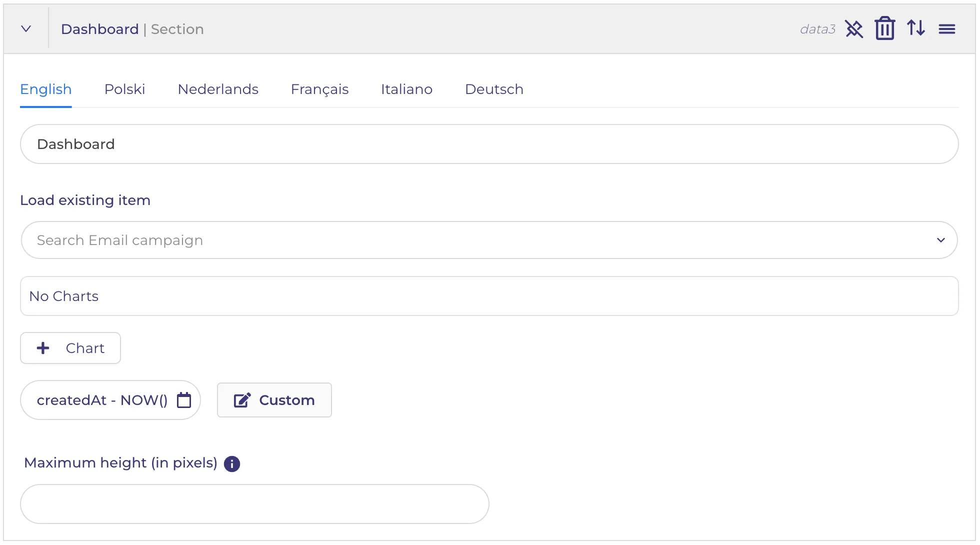This screenshot has width=980, height=545.
Task: Open the Search Email campaign dropdown
Action: [x=489, y=240]
